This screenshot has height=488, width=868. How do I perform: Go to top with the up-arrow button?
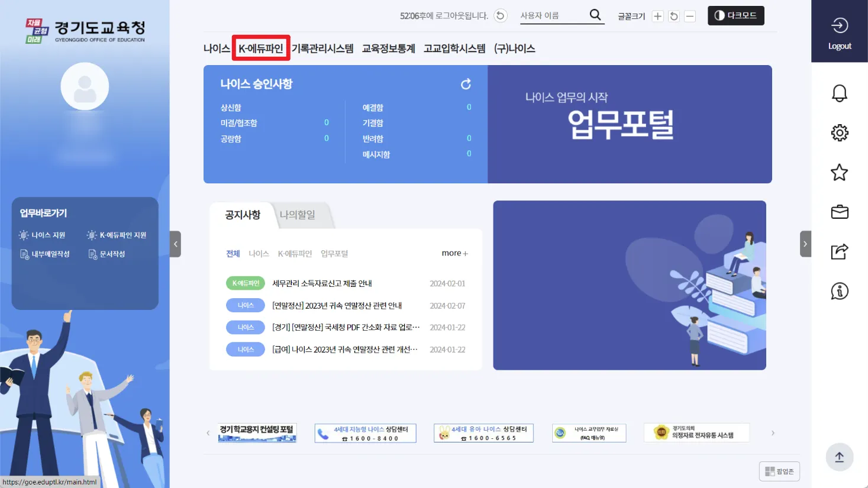840,457
